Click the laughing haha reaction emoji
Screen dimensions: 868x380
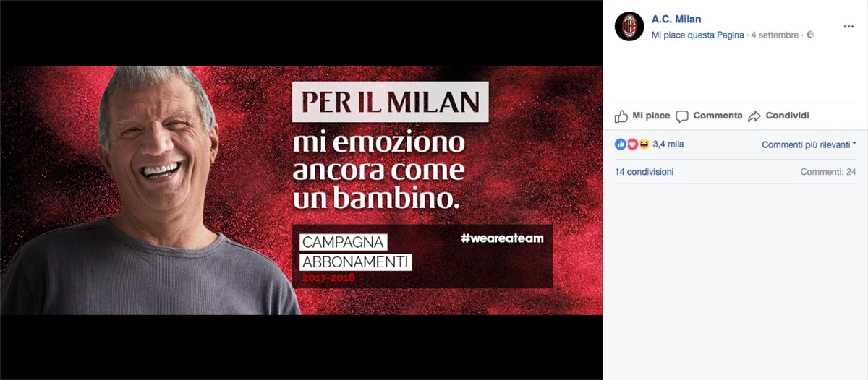643,144
